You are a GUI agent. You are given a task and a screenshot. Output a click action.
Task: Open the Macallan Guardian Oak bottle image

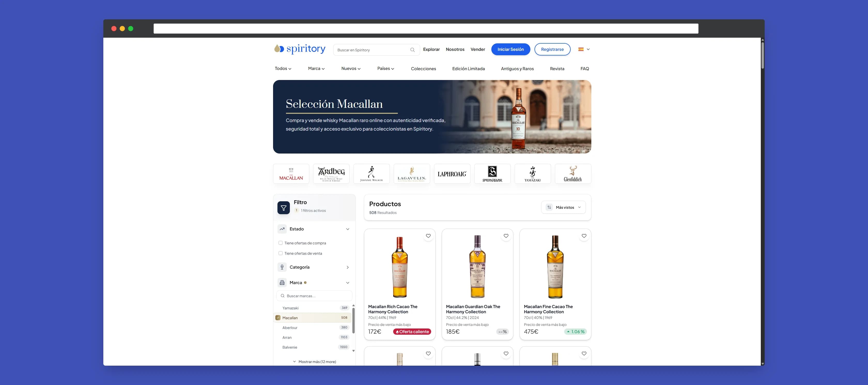click(477, 267)
